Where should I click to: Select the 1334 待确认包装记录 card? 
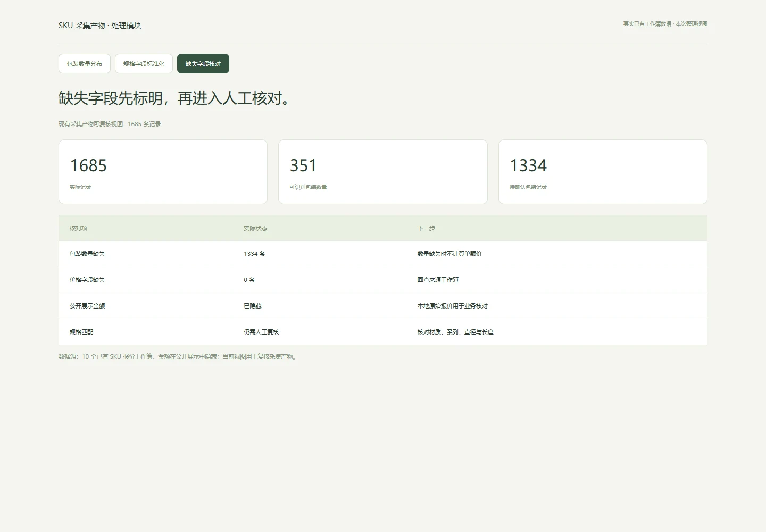(603, 172)
